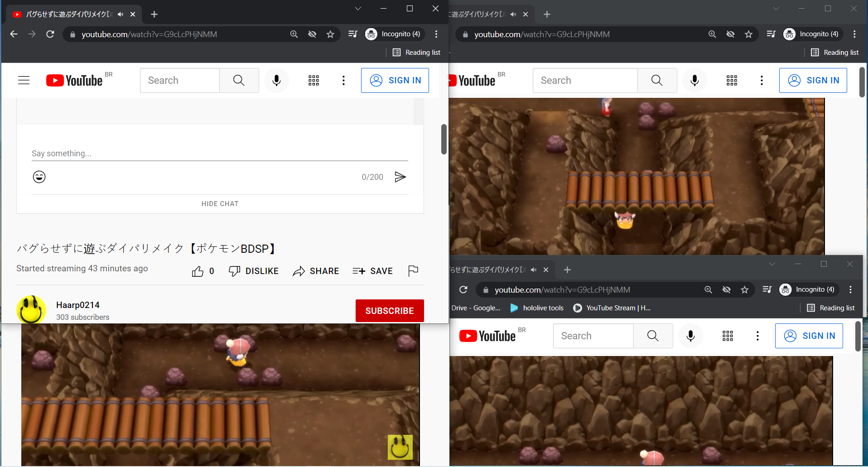Viewport: 868px width, 467px height.
Task: Send the chat message arrow
Action: [x=400, y=177]
